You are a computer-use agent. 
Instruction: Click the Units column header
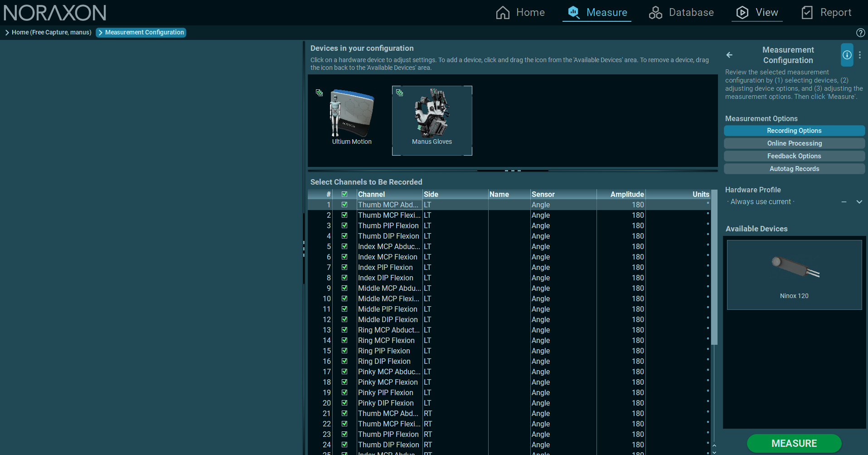click(x=678, y=194)
